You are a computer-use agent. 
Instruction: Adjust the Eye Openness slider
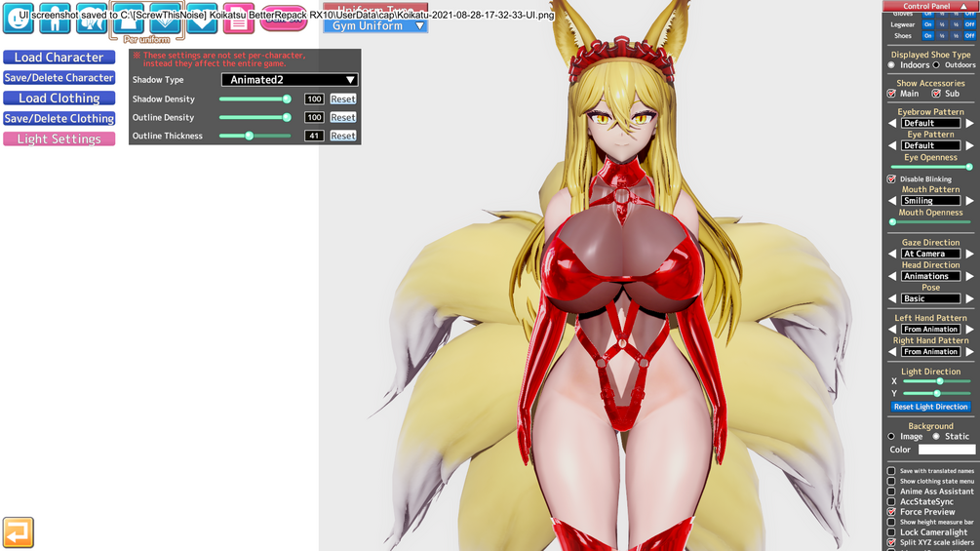(930, 167)
